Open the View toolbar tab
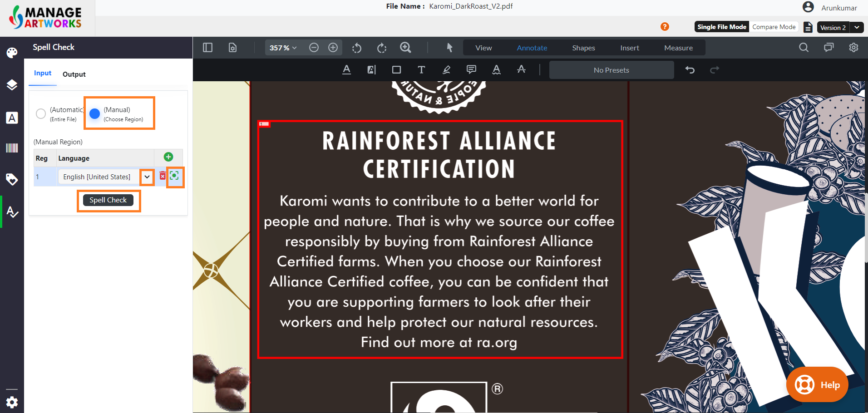Viewport: 868px width, 413px height. pyautogui.click(x=483, y=48)
